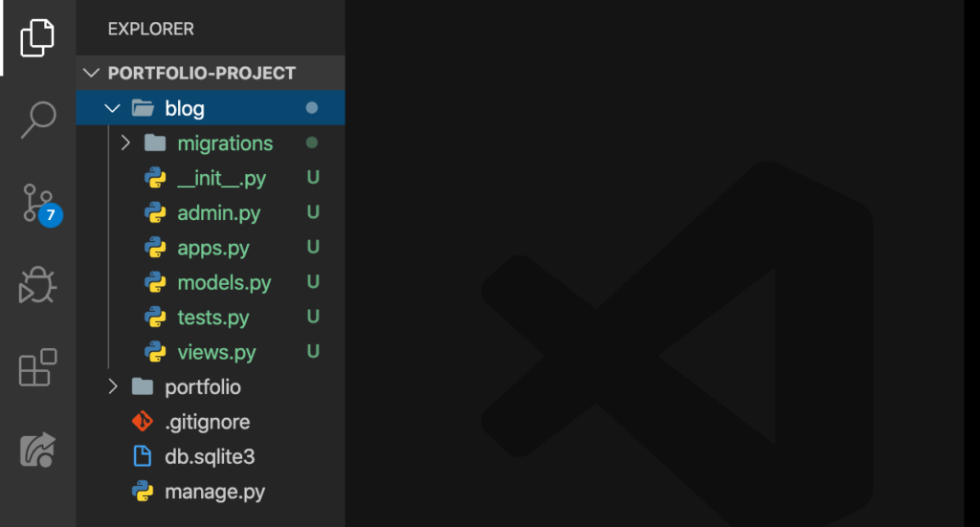980x527 pixels.
Task: Click the Python icon beside manage.py
Action: click(143, 492)
